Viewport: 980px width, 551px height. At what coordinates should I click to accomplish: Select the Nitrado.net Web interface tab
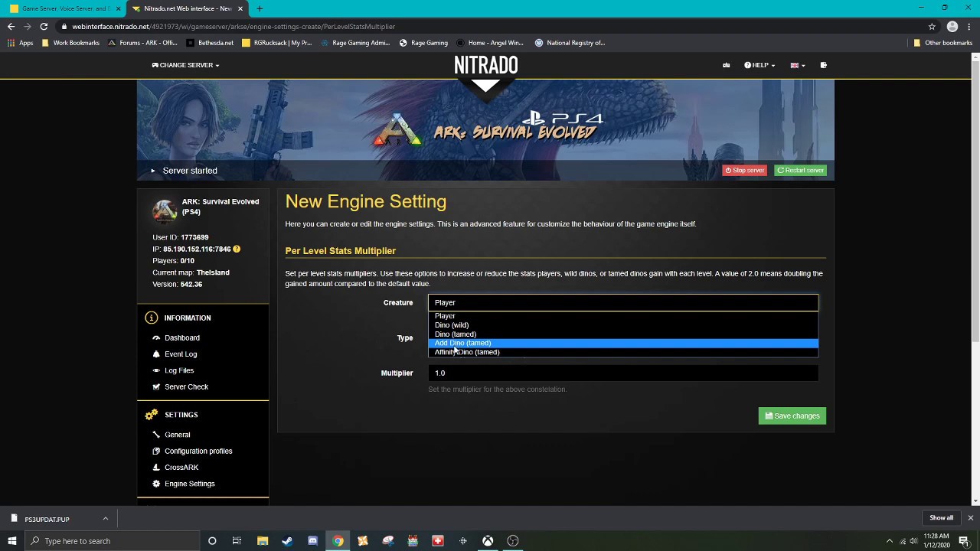pyautogui.click(x=187, y=8)
